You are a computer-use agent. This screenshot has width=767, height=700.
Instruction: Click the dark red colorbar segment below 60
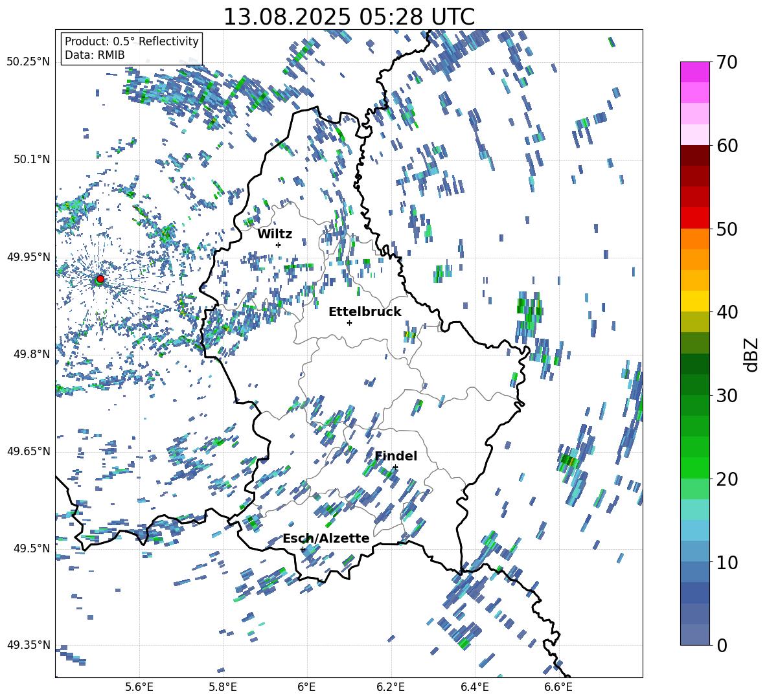click(x=694, y=155)
